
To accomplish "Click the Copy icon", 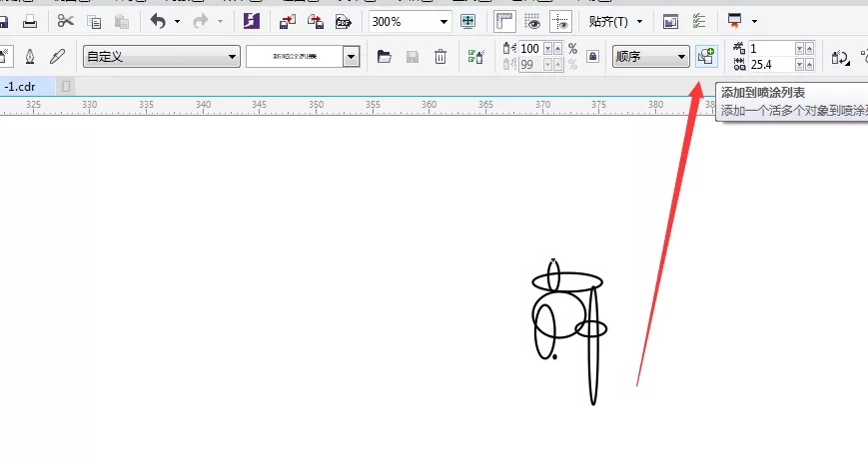I will (94, 22).
